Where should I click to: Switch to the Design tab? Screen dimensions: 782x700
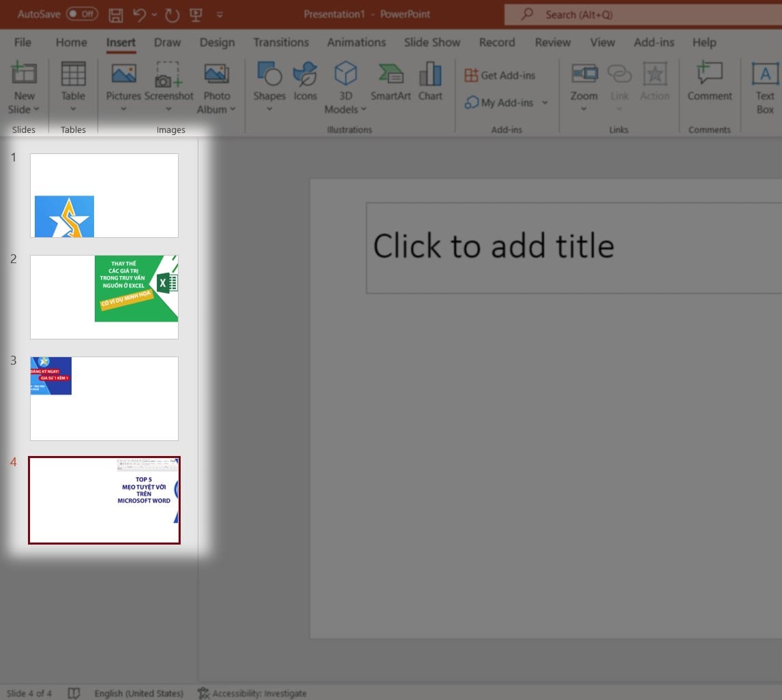coord(217,42)
